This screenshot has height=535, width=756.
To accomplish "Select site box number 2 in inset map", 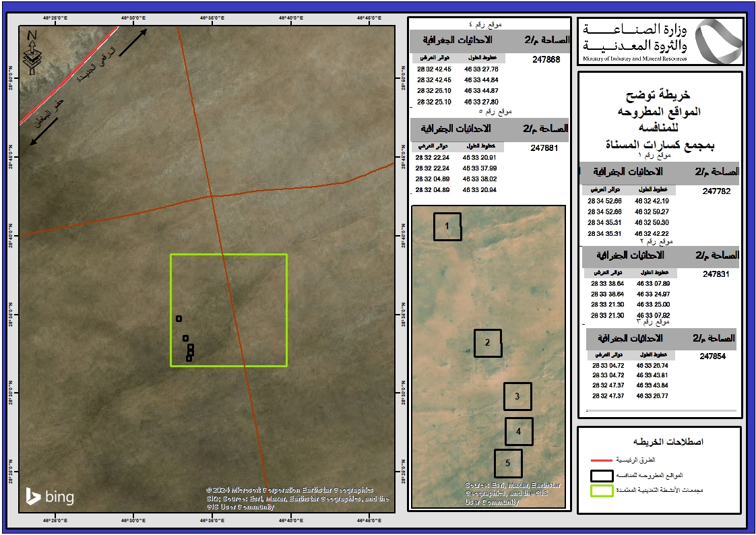I will click(x=487, y=343).
